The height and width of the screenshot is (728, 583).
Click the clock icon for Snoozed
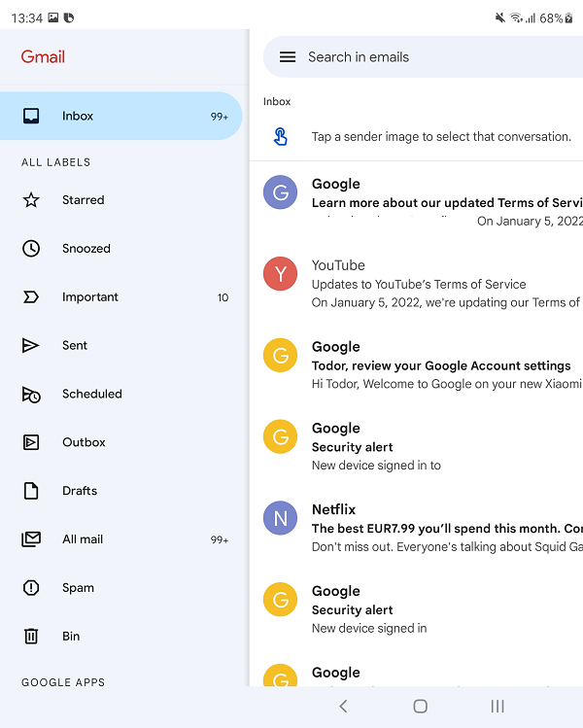coord(31,249)
